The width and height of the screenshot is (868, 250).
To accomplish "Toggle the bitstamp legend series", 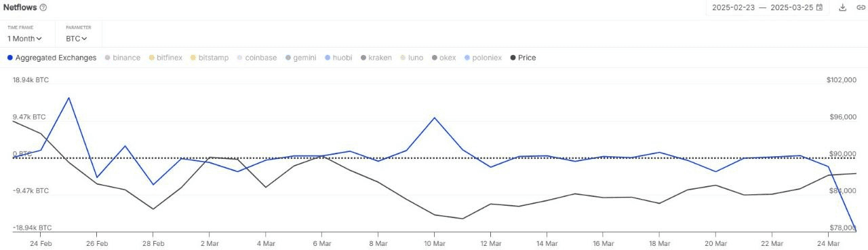I will pyautogui.click(x=210, y=58).
